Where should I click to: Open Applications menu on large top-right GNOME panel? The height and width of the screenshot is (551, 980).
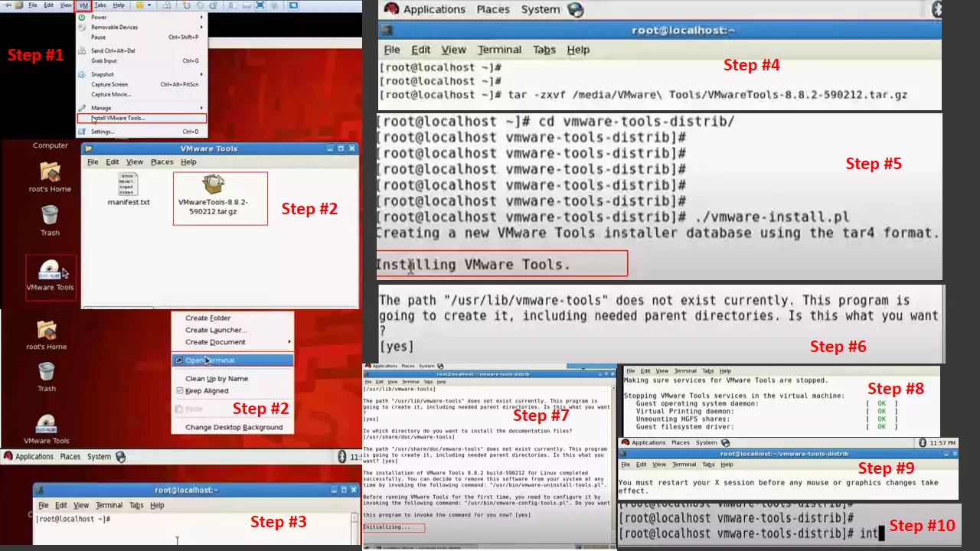[x=434, y=10]
